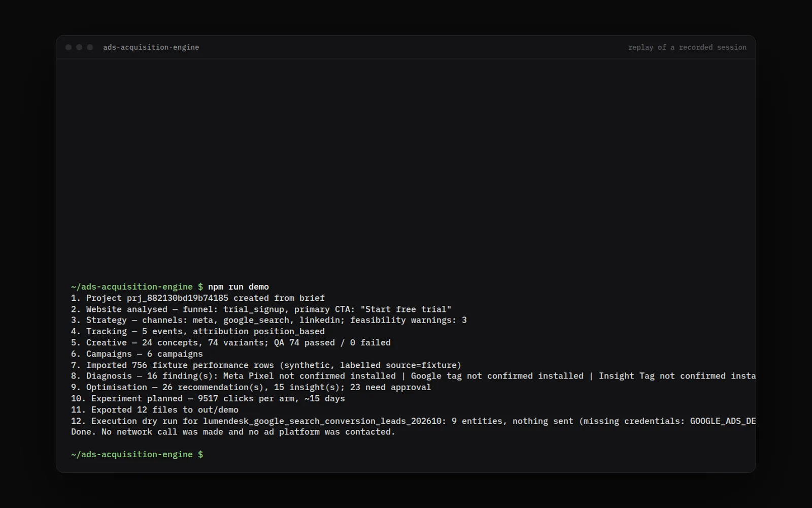Click line 8 'Diagnosis — 16 finding(s)' output
Image resolution: width=812 pixels, height=508 pixels.
coord(413,376)
